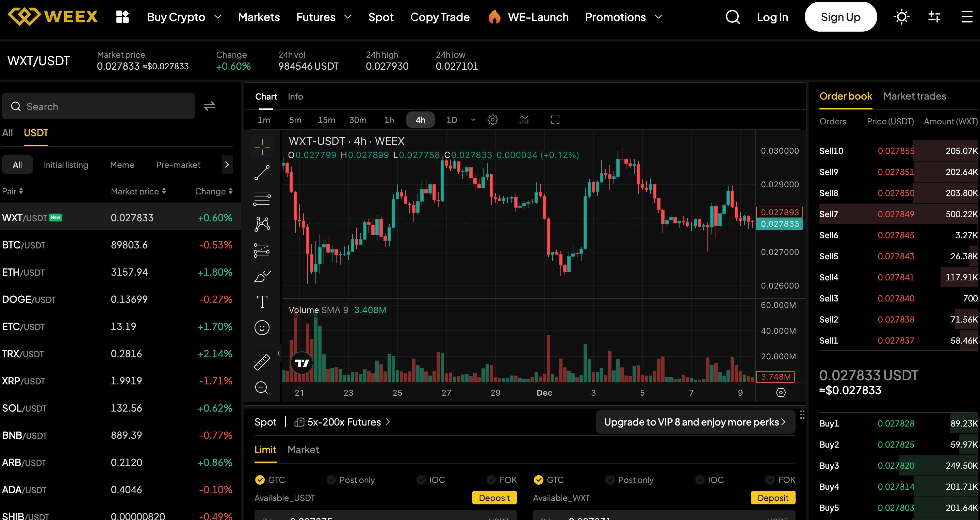Select the Brush drawing tool
Image resolution: width=980 pixels, height=520 pixels.
[x=262, y=276]
